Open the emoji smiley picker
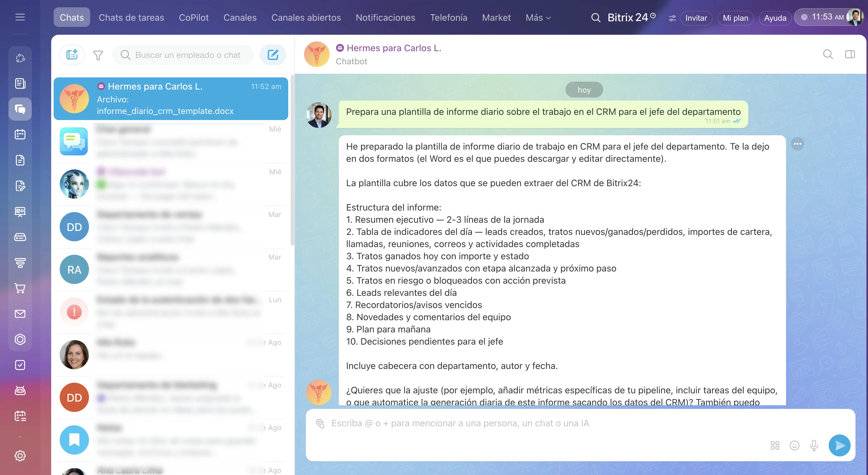The width and height of the screenshot is (868, 475). 794,445
